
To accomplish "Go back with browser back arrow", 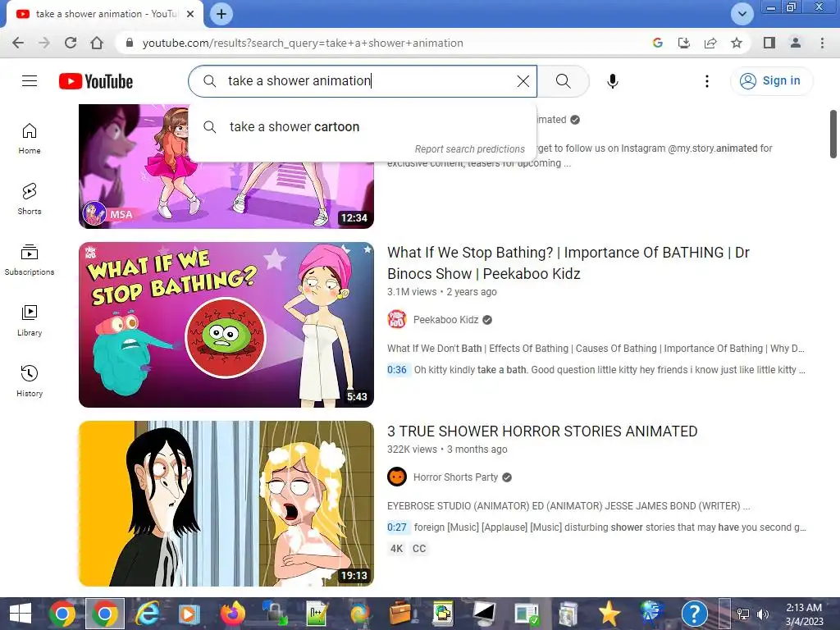I will 18,43.
